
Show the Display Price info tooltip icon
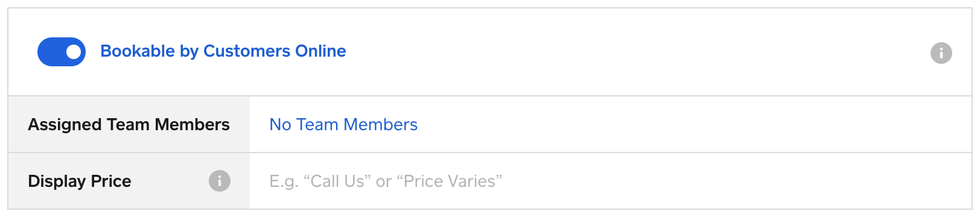[220, 181]
